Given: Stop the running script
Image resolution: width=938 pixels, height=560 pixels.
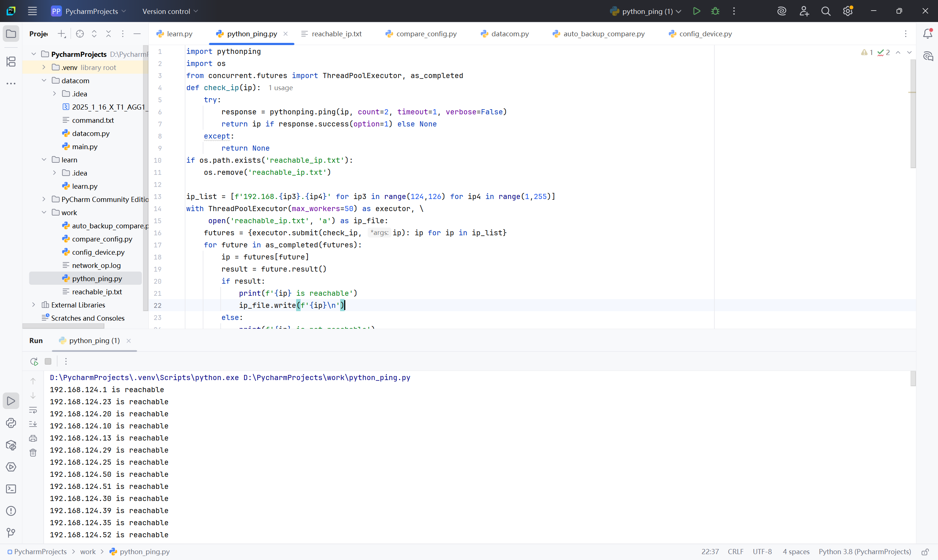Looking at the screenshot, I should pyautogui.click(x=48, y=361).
